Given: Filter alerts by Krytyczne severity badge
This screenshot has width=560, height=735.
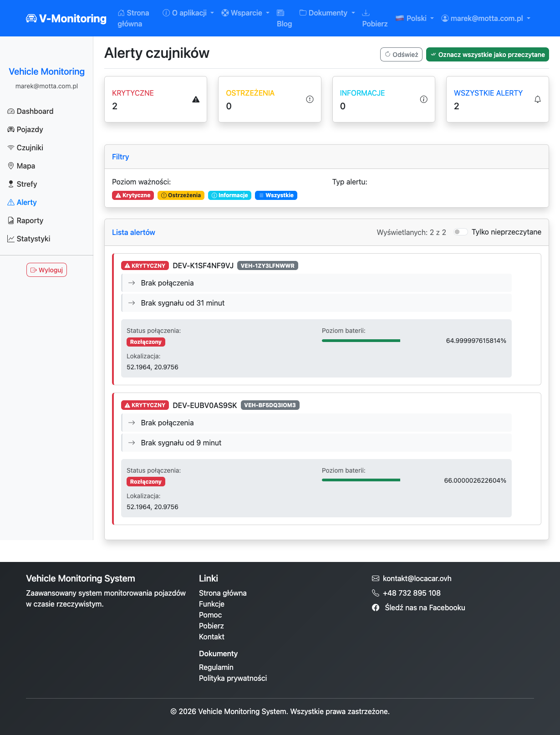Looking at the screenshot, I should (133, 195).
